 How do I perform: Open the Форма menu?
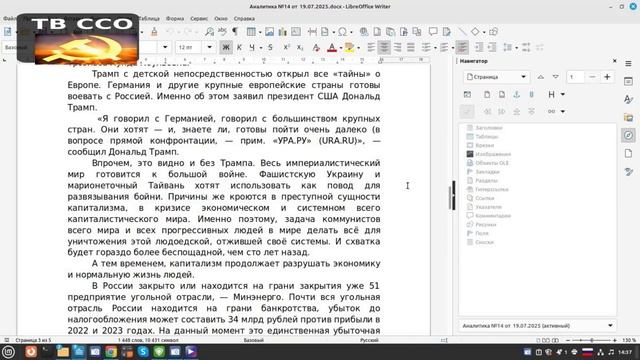[175, 18]
